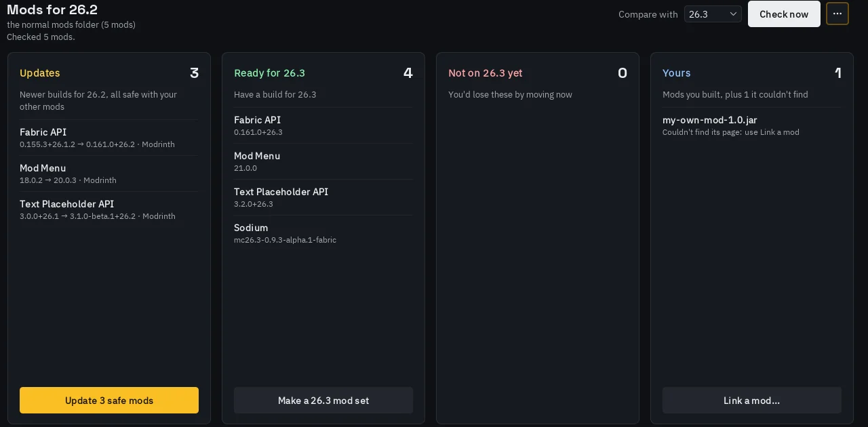Select Text Placeholder API in Updates column
Screen dimensions: 868x427
(109, 209)
